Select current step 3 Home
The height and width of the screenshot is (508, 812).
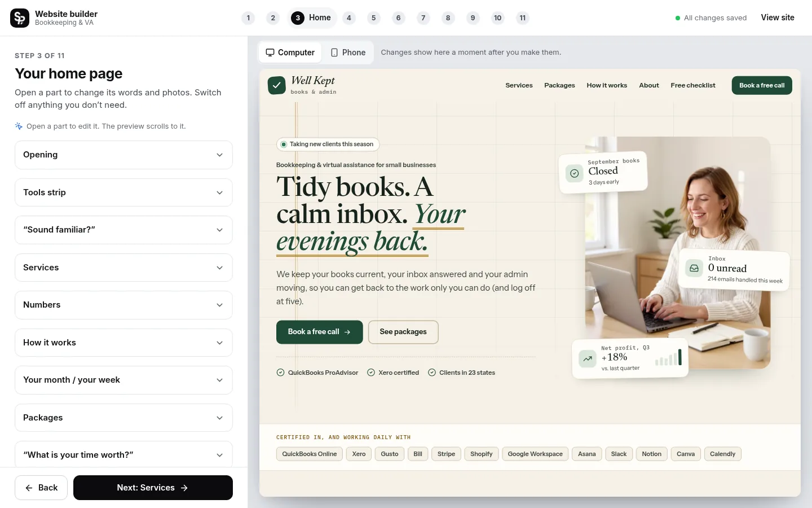311,18
